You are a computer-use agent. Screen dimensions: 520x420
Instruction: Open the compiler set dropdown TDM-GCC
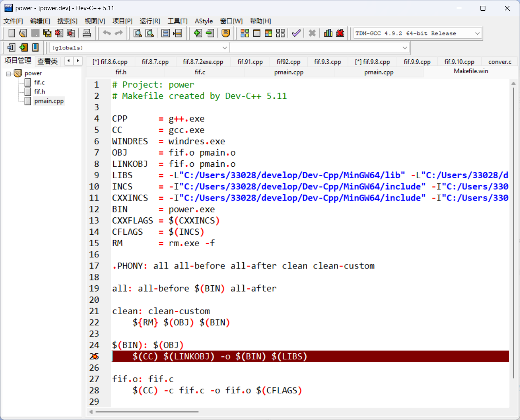417,33
